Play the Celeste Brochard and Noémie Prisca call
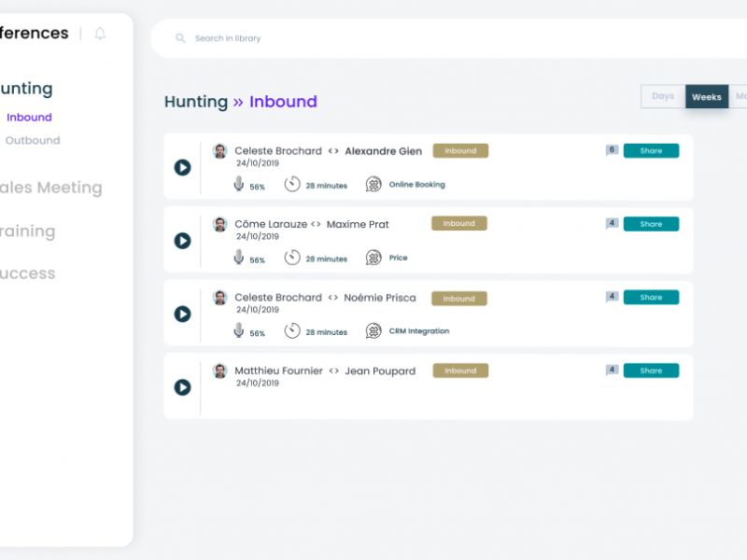Viewport: 747px width, 560px height. point(182,314)
